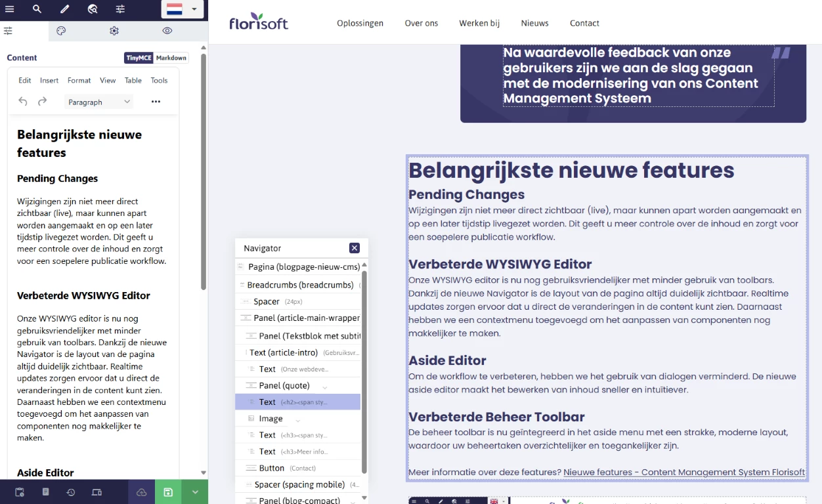Select the pencil edit icon
This screenshot has width=822, height=504.
point(64,9)
